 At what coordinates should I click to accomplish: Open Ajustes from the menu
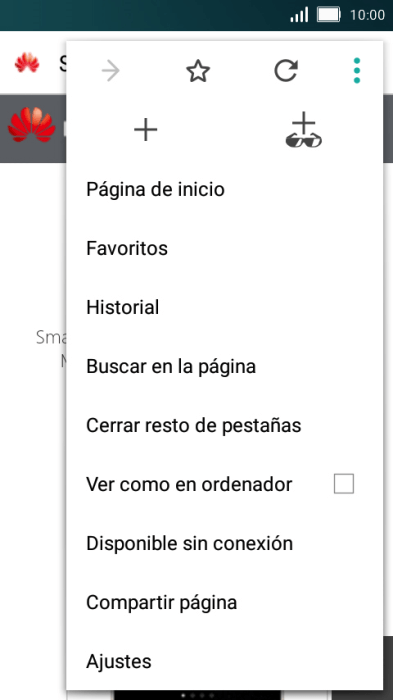pos(225,661)
